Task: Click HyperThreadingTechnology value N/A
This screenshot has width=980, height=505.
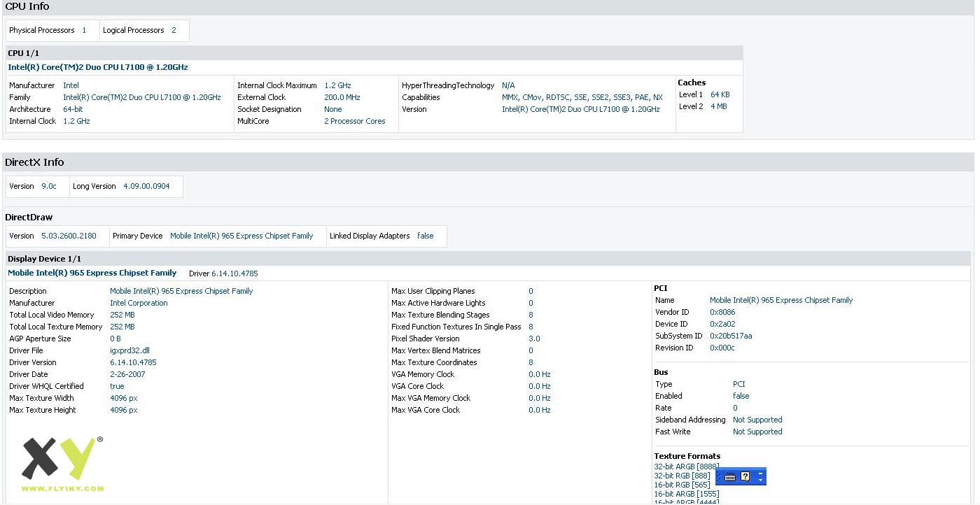Action: point(508,85)
